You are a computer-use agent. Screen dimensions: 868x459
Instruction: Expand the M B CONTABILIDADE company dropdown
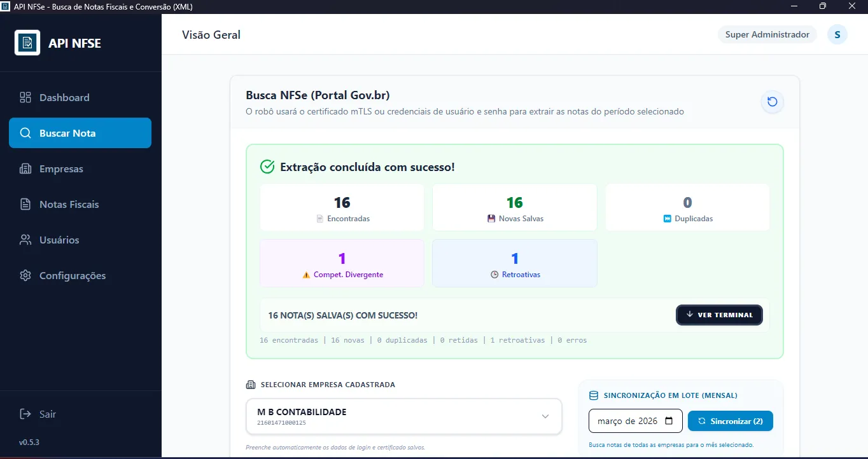(x=404, y=416)
